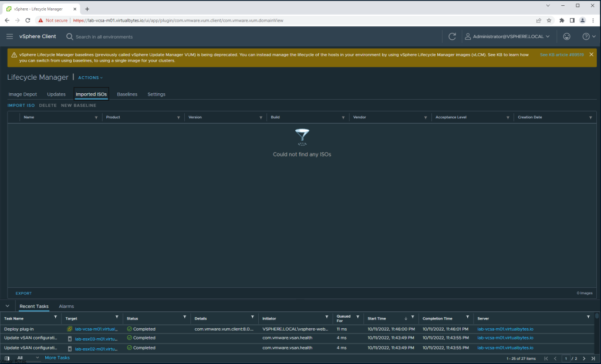The image size is (601, 364).
Task: Open lab-vcsa-m01 target link in Deploy plug-in row
Action: click(96, 329)
